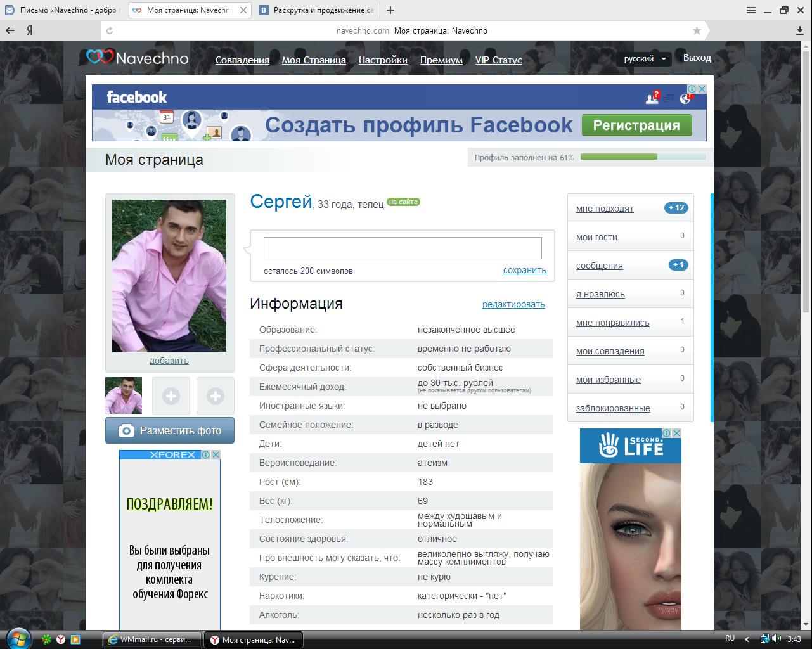
Task: Open the мне понравились list
Action: coord(613,323)
